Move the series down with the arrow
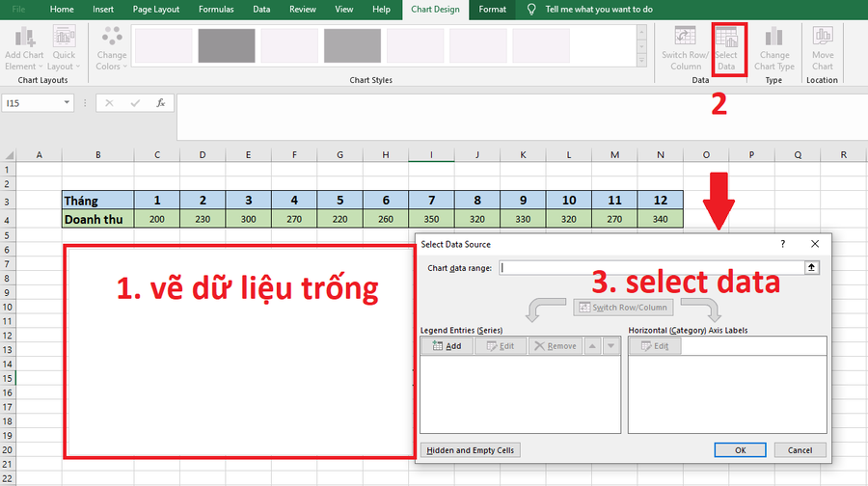The width and height of the screenshot is (868, 486). (x=610, y=346)
